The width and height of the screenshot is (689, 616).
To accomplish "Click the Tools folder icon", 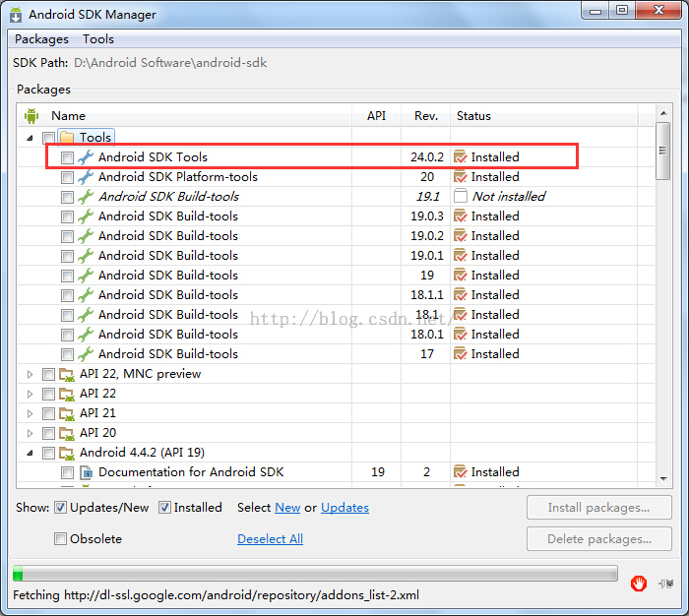I will (66, 138).
